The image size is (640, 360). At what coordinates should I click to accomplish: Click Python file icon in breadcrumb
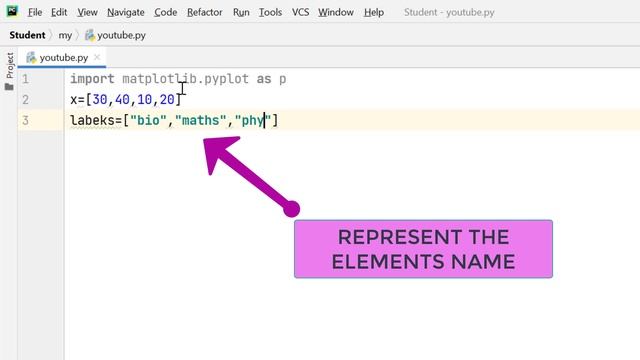pos(90,35)
